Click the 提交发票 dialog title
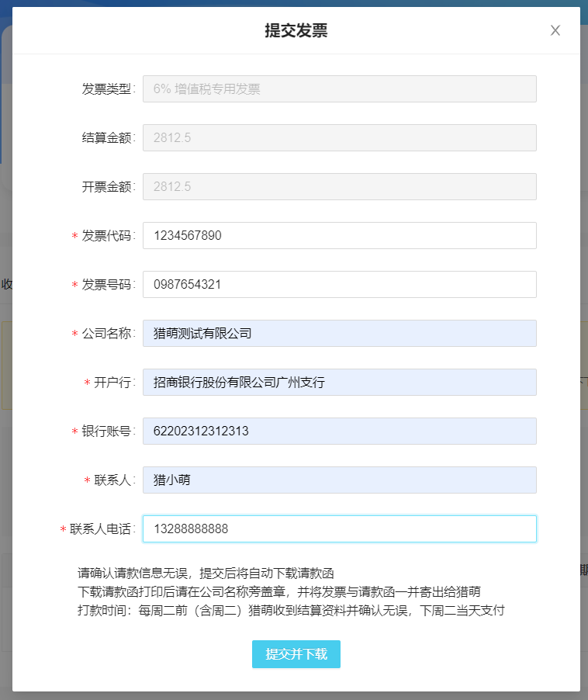 pos(296,30)
